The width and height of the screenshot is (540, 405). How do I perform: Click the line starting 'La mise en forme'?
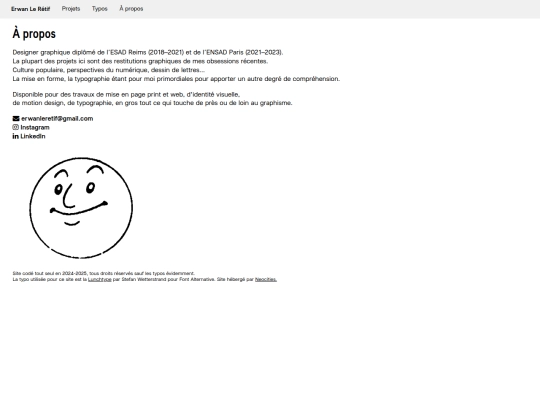coord(176,79)
